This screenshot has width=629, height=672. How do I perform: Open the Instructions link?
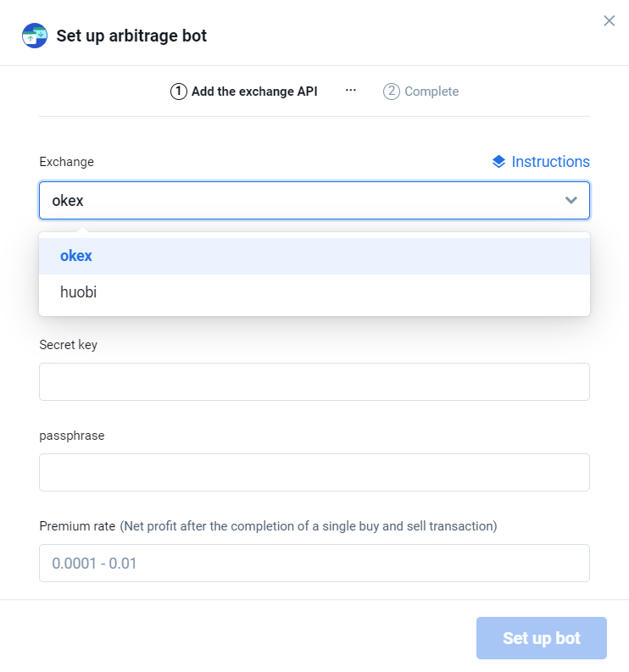click(550, 161)
